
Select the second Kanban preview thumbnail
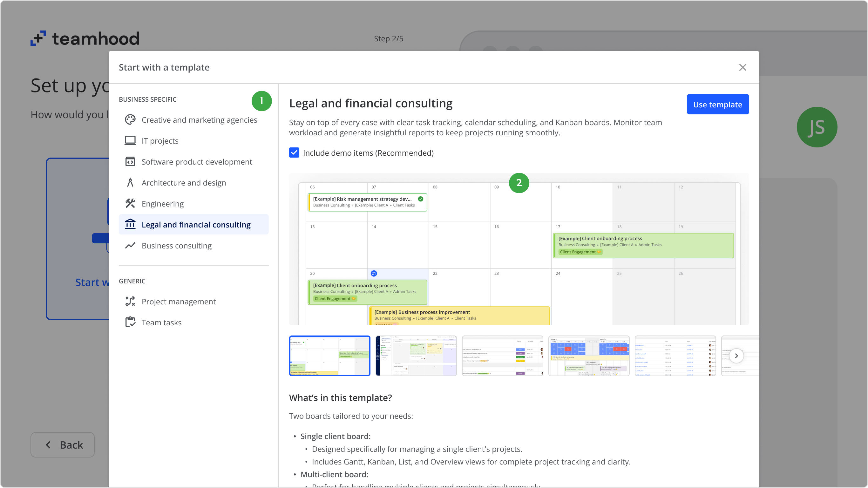click(416, 356)
